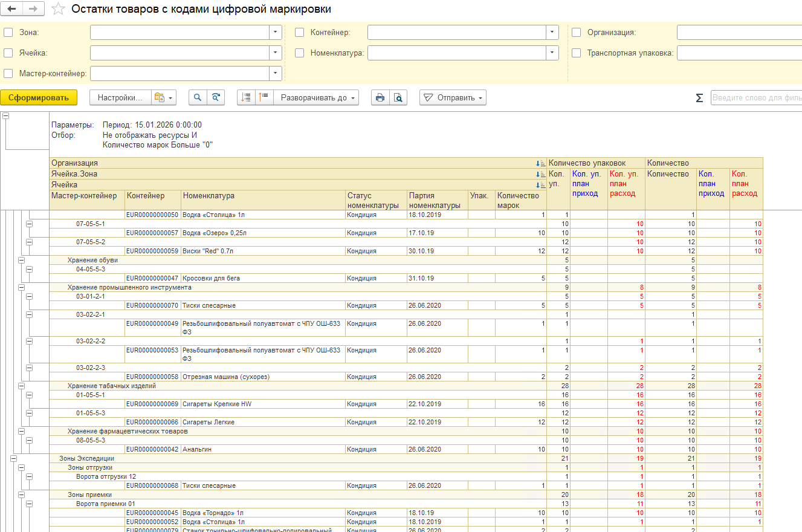
Task: Tick the Контейнер filter checkbox
Action: click(x=299, y=33)
